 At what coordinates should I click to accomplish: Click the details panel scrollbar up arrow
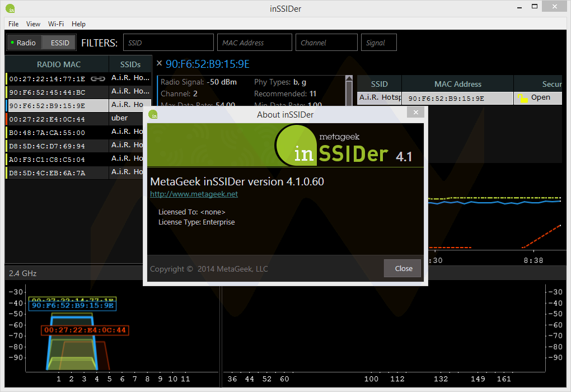click(x=349, y=78)
